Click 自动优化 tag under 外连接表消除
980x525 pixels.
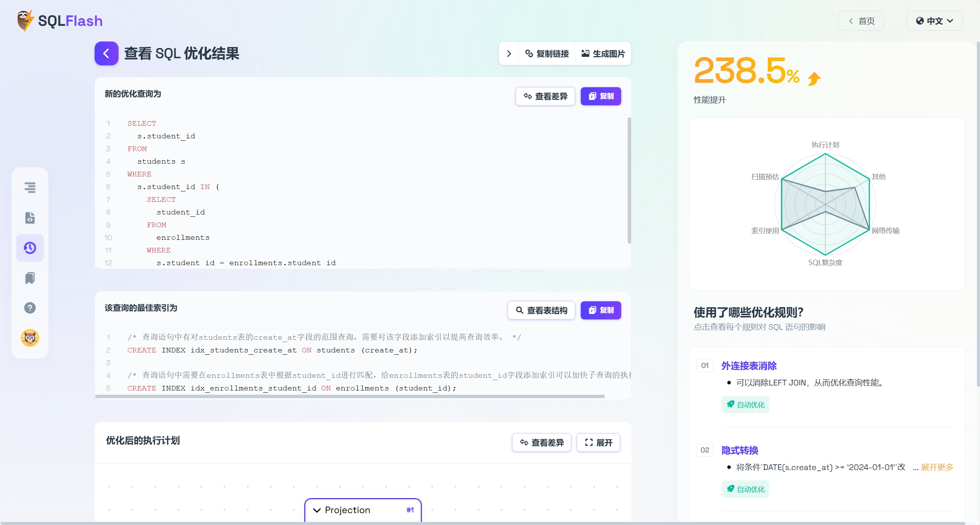tap(745, 405)
